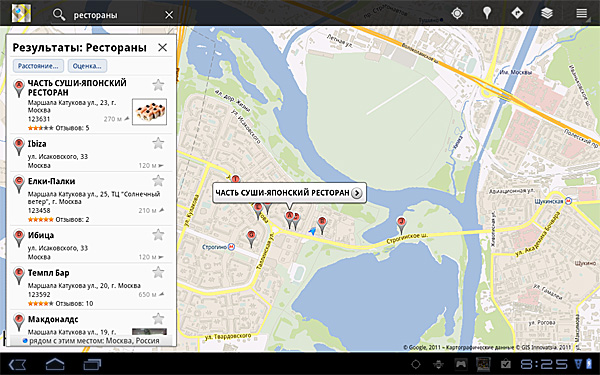Toggle star for Темпл Бар result
This screenshot has width=600, height=375.
click(x=158, y=272)
